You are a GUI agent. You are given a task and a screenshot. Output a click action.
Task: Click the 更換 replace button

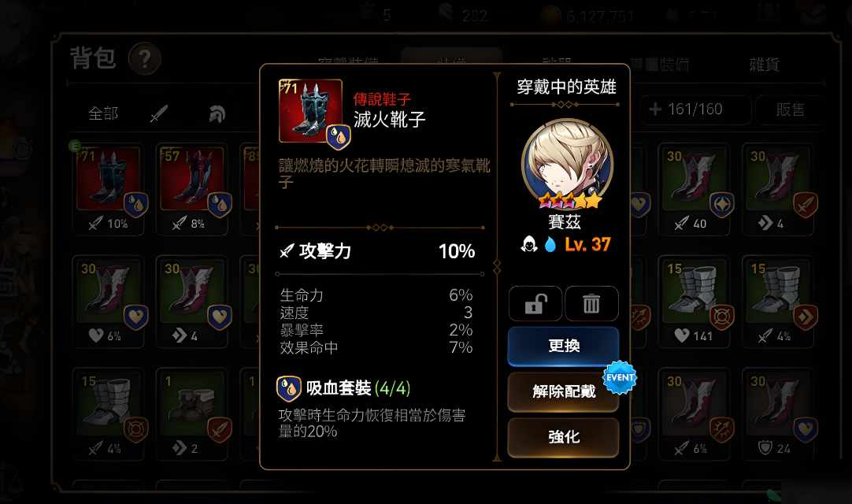[564, 346]
